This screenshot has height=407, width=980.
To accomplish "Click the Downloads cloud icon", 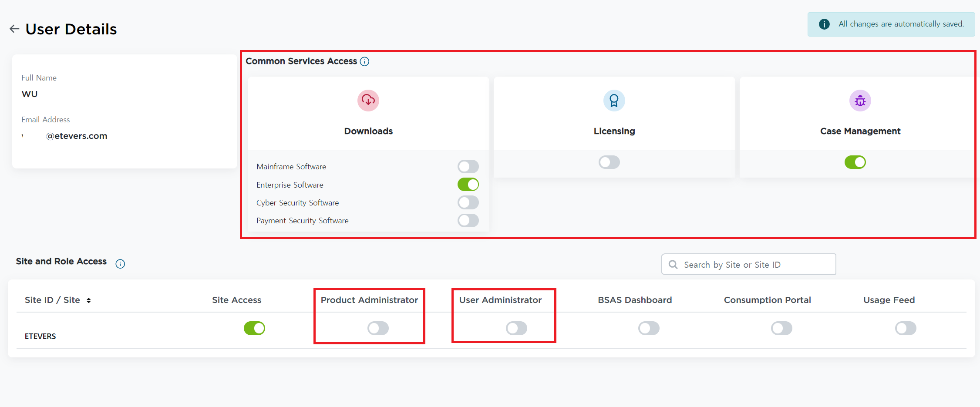I will point(368,101).
